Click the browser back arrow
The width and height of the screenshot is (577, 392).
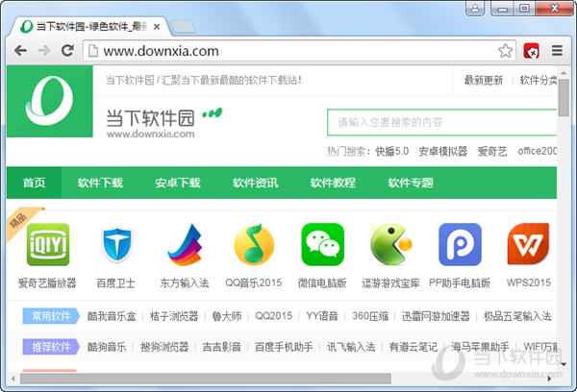click(x=20, y=50)
